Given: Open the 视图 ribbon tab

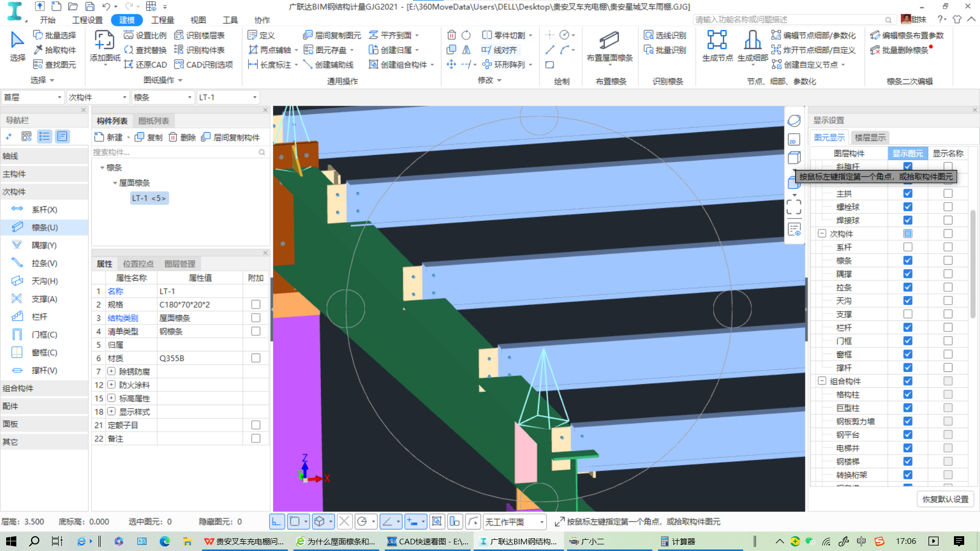Looking at the screenshot, I should click(x=198, y=20).
